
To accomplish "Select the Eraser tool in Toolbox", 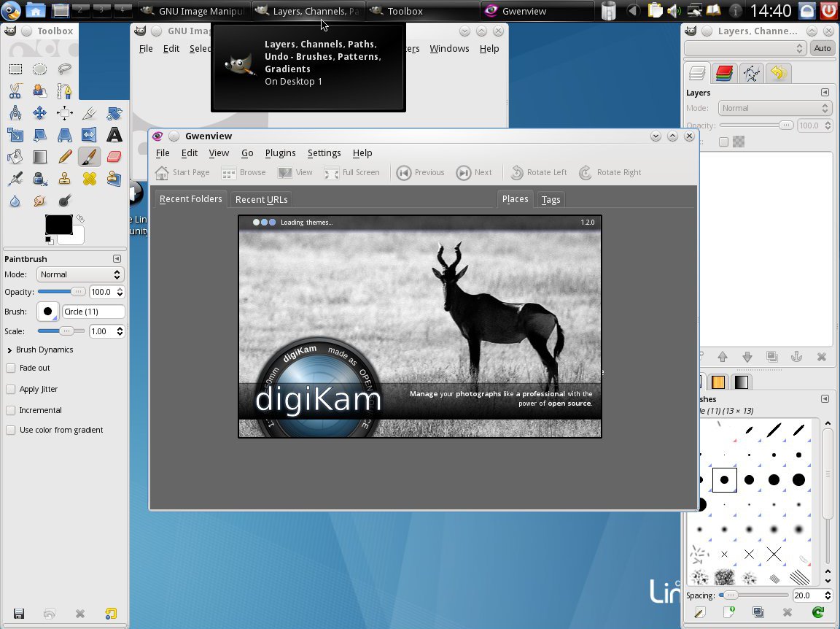I will [x=114, y=157].
